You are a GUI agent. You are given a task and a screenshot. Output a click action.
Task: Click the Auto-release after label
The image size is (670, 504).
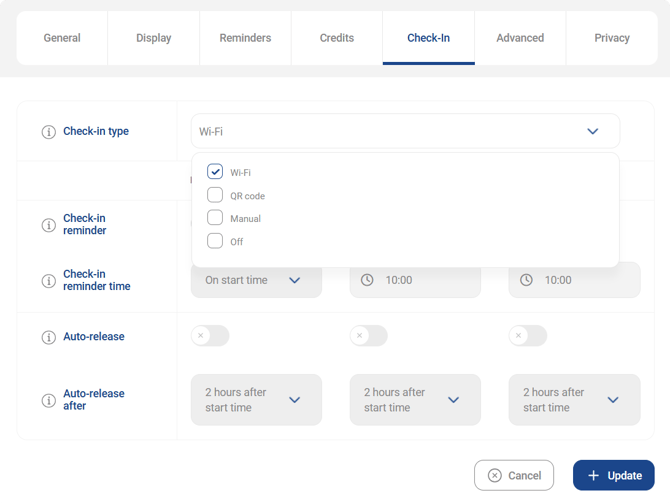click(x=94, y=399)
